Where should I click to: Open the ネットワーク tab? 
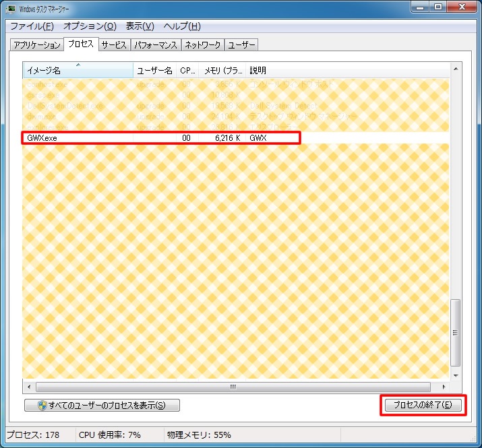coord(203,45)
